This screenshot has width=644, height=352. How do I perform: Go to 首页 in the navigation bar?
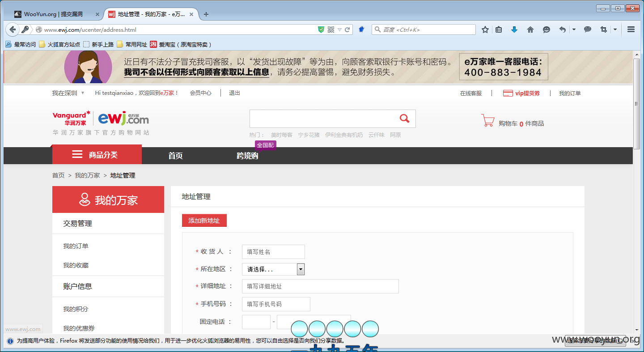tap(175, 156)
